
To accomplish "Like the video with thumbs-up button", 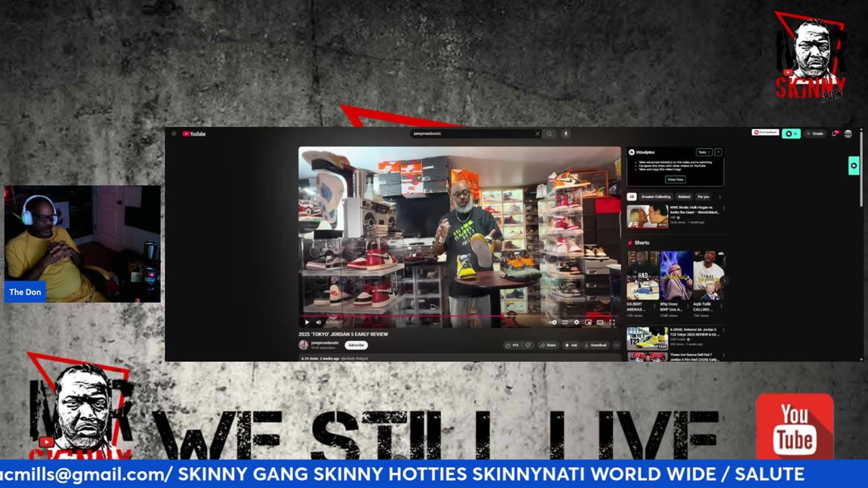I will pos(512,345).
